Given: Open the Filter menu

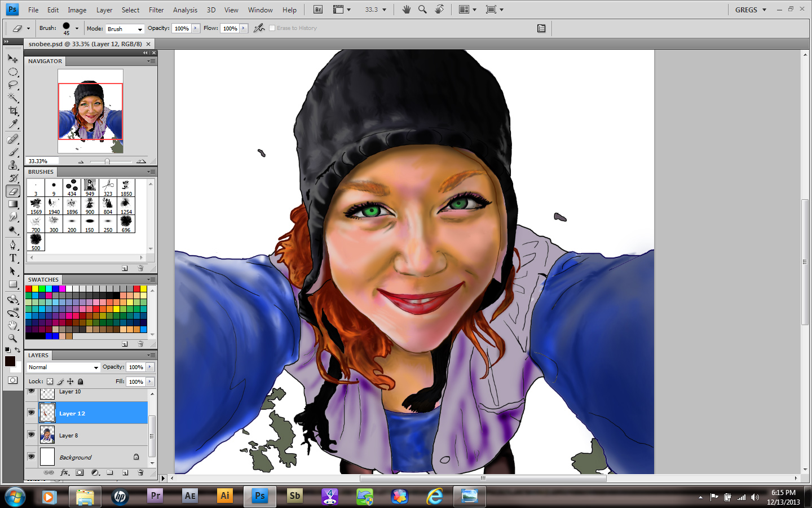Looking at the screenshot, I should (x=156, y=10).
